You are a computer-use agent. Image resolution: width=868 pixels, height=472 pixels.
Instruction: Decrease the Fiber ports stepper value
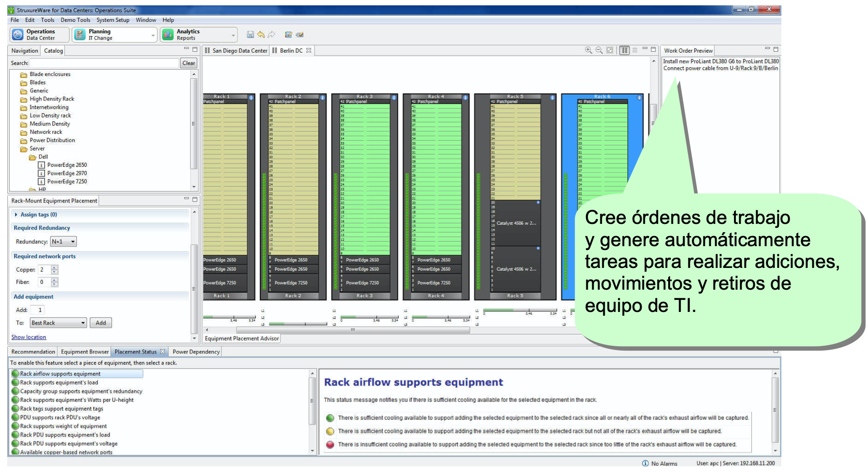(54, 284)
